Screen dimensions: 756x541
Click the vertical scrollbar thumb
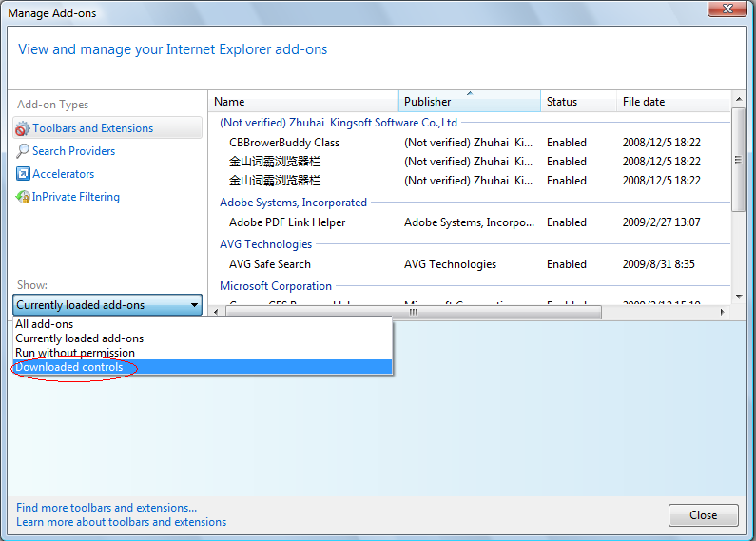pyautogui.click(x=739, y=160)
